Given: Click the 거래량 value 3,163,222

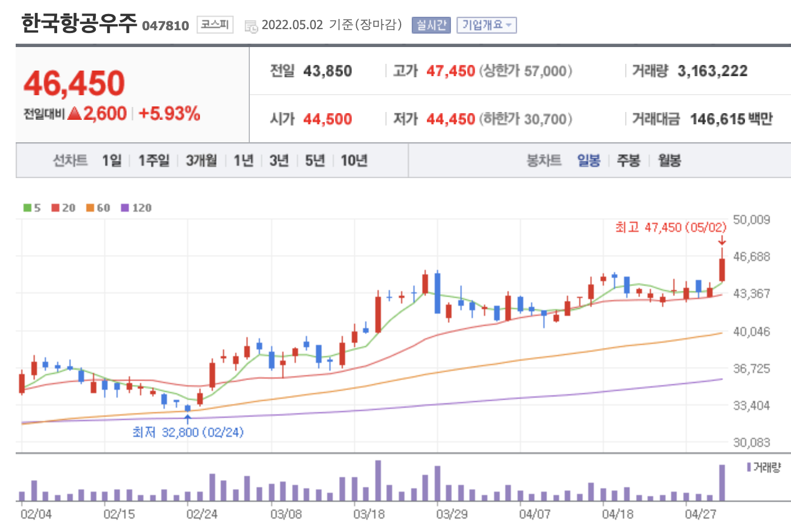Looking at the screenshot, I should click(713, 71).
